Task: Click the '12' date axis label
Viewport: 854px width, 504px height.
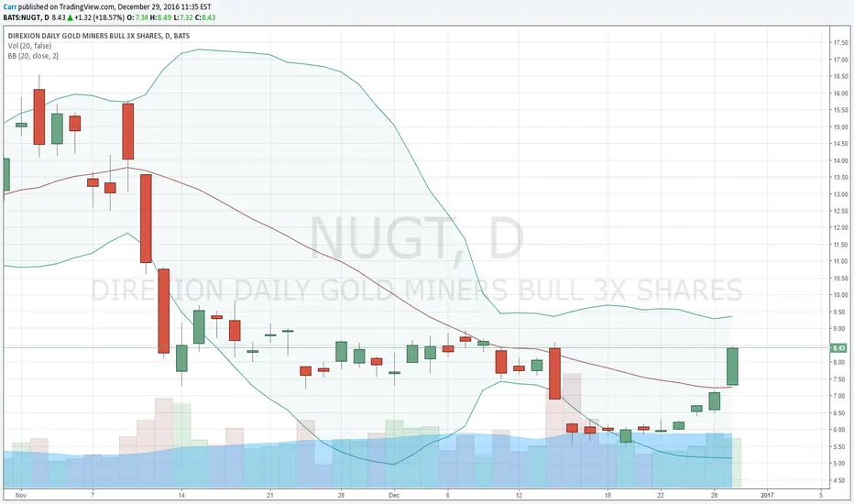Action: pos(519,495)
